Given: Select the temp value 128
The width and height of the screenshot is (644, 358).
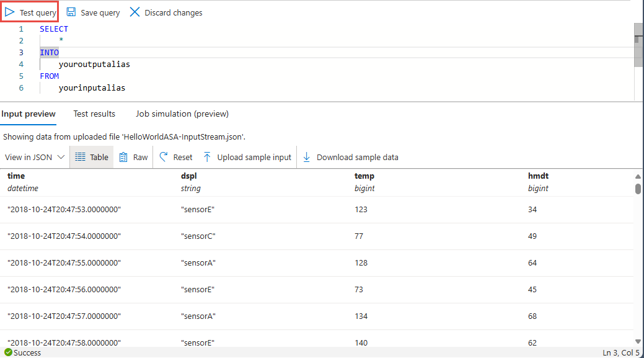Looking at the screenshot, I should tap(361, 263).
